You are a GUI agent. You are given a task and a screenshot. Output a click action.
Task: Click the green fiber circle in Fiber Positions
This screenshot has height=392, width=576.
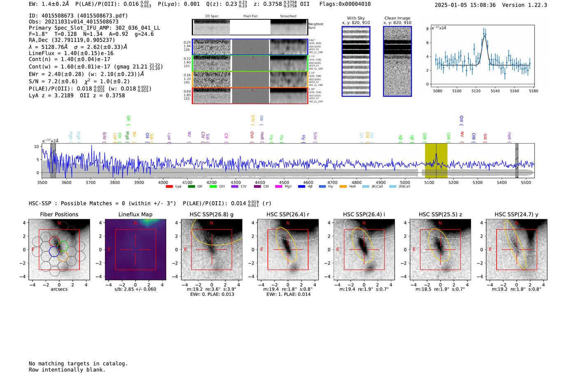(63, 246)
